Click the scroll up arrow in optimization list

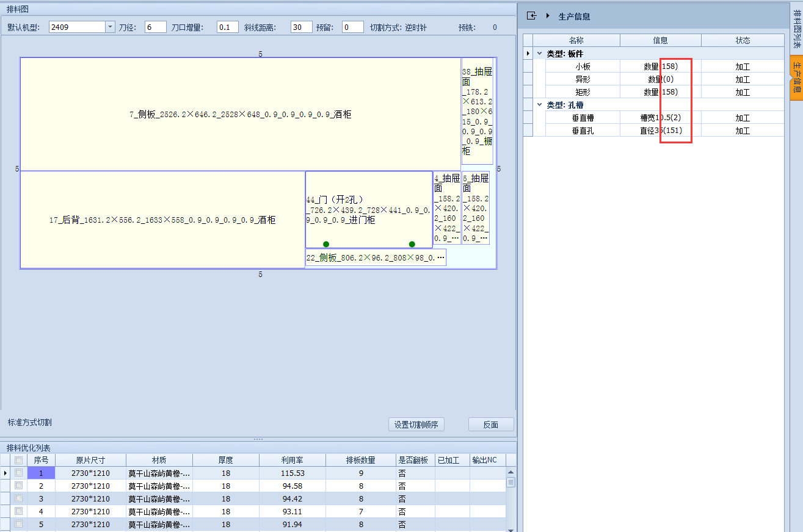[x=511, y=472]
